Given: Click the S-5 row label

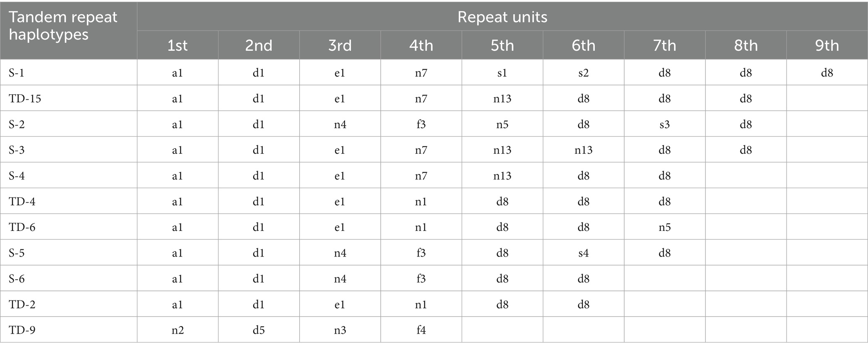Looking at the screenshot, I should [17, 253].
